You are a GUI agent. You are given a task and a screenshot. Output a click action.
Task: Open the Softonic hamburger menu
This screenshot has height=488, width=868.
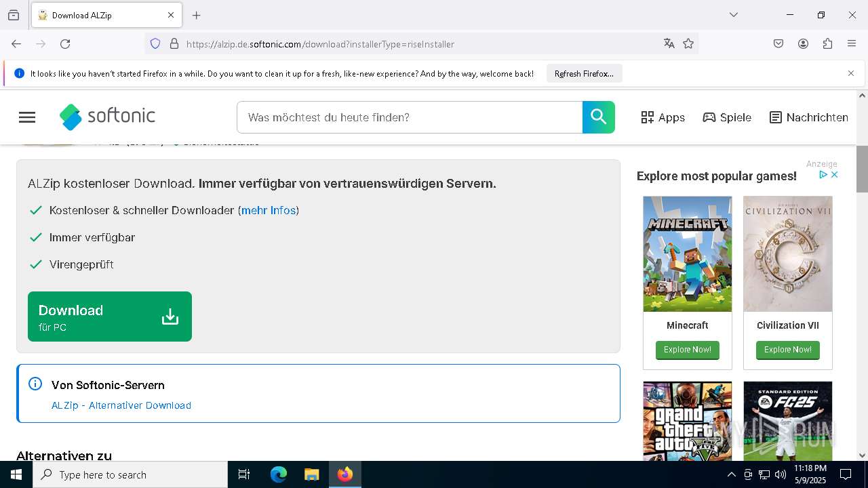27,117
